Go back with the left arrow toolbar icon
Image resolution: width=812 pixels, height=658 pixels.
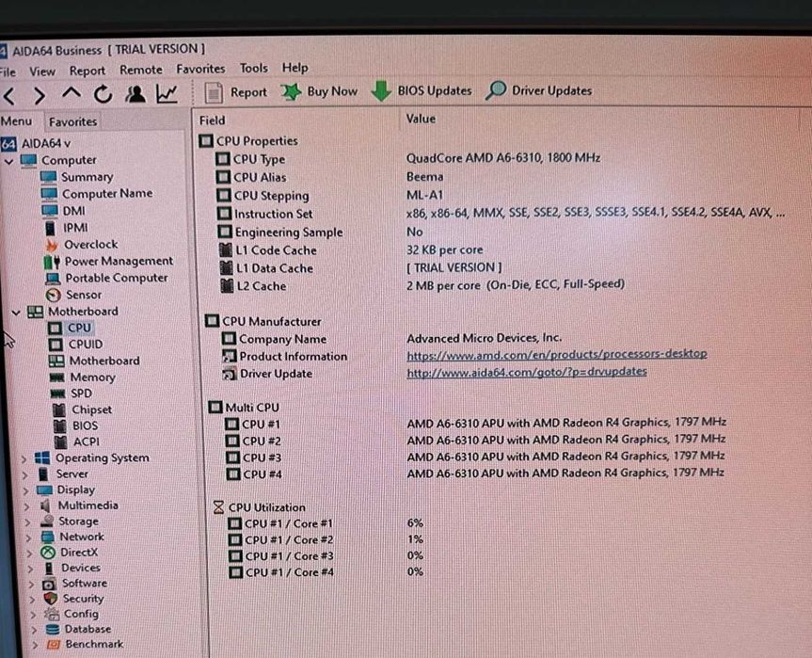coord(9,96)
